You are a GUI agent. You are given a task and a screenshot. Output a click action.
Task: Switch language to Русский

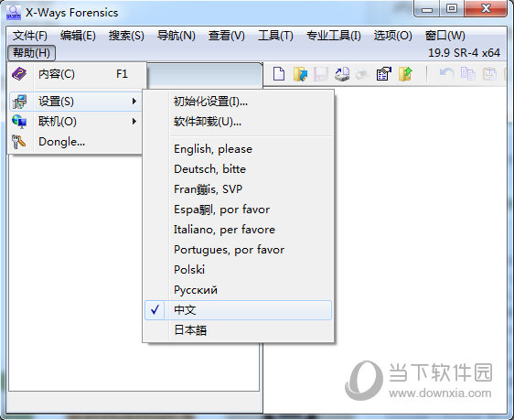239,290
